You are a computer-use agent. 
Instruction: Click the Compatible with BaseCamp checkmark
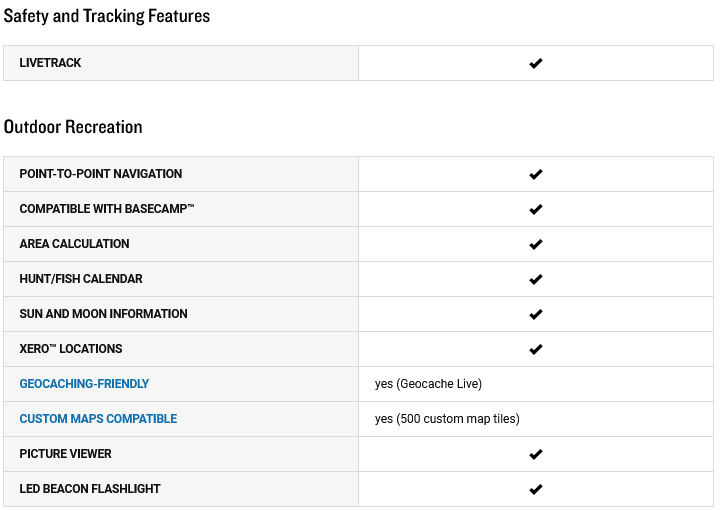click(x=535, y=209)
